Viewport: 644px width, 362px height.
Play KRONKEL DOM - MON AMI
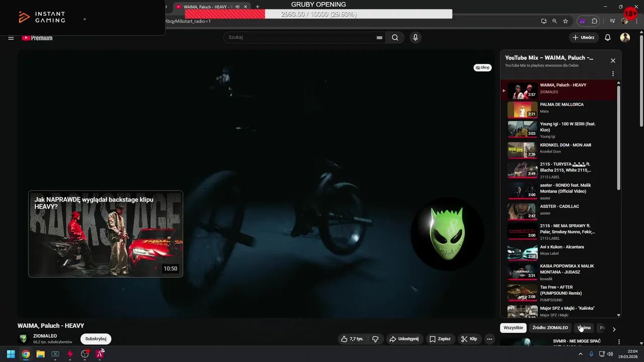point(558,149)
